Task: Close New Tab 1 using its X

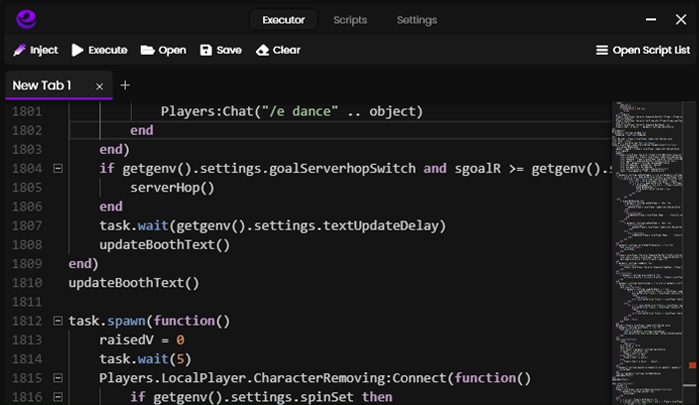Action: [99, 87]
